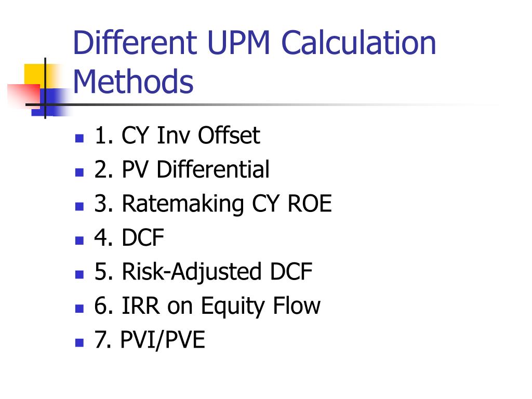Select '6. IRR on Equity Flow' item

(207, 307)
